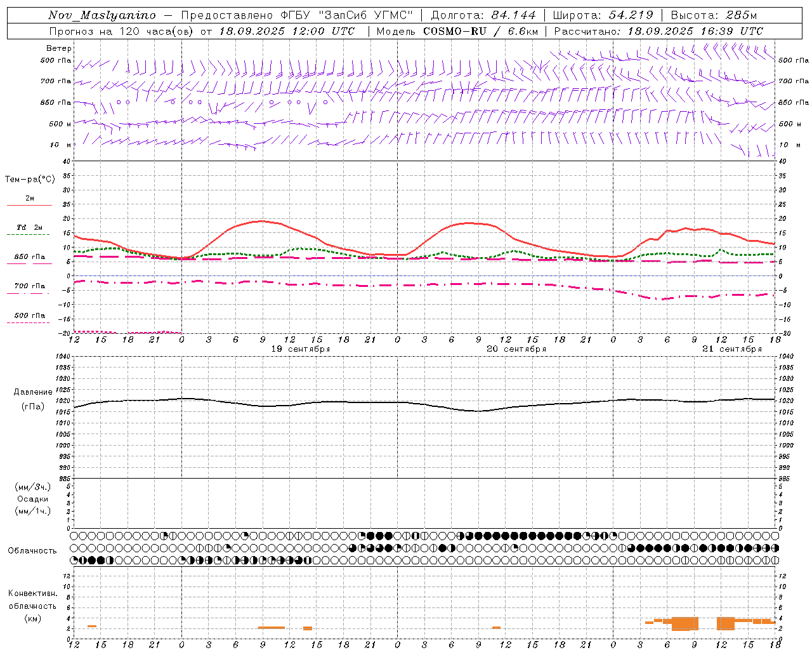
Task: Click the Высота: 285м header field
Action: click(714, 15)
